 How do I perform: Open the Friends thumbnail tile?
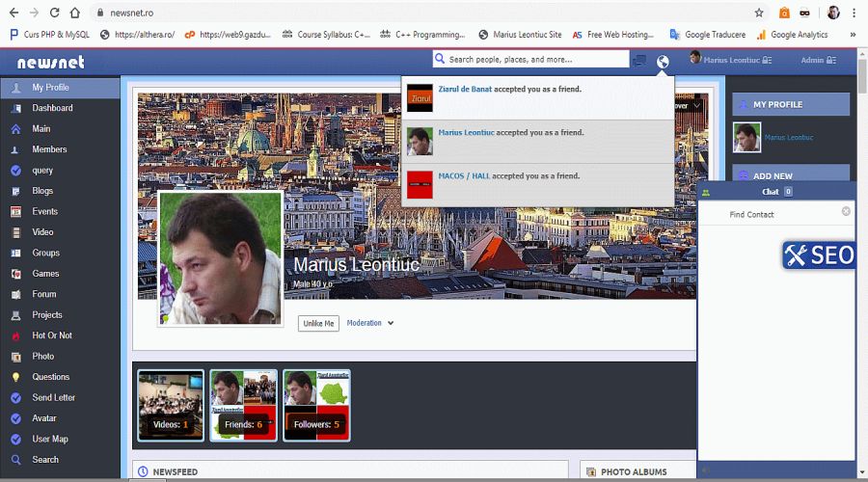(243, 406)
